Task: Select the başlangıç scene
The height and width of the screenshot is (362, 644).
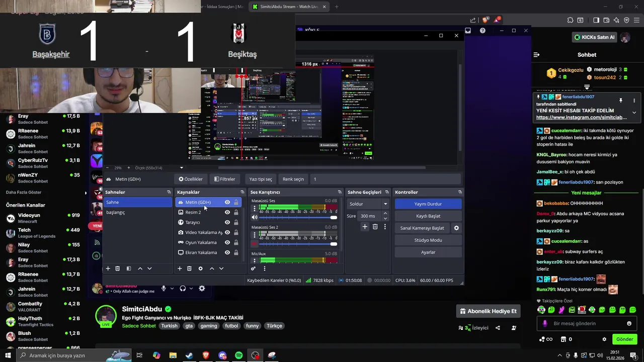Action: click(x=138, y=212)
